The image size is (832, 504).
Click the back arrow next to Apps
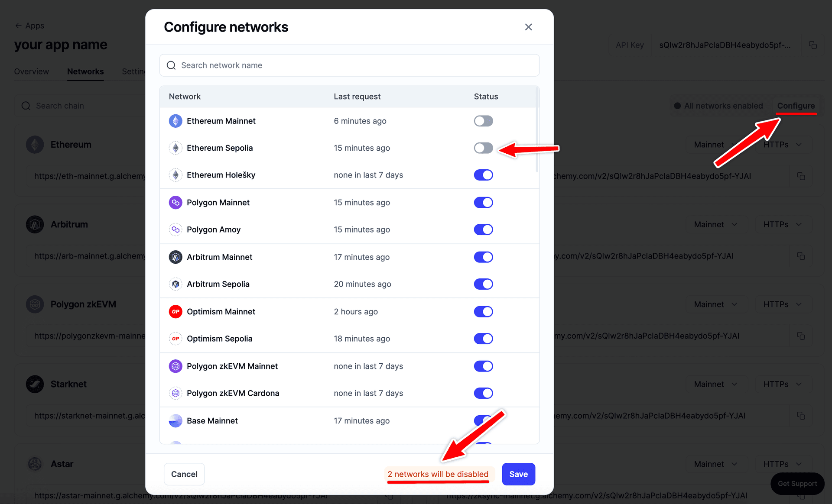(x=18, y=26)
